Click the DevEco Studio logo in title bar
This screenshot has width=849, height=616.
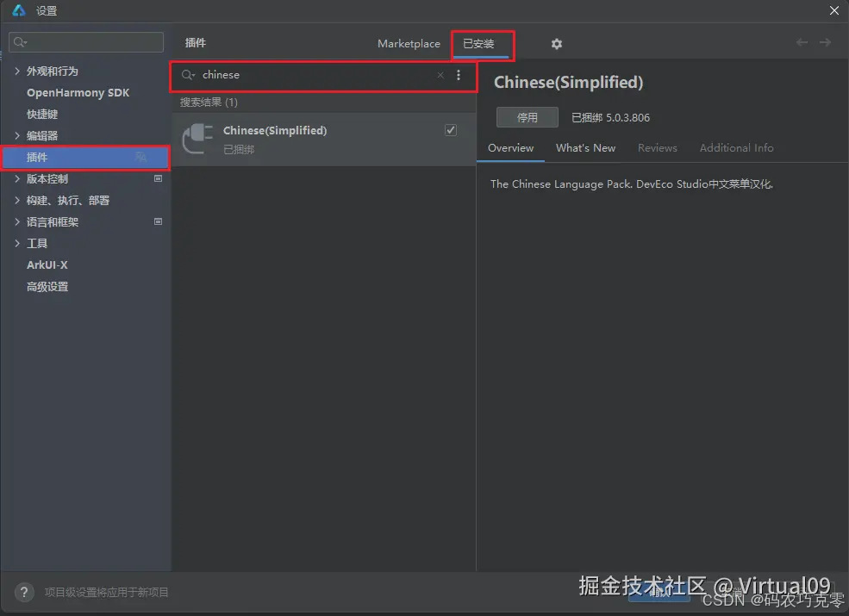[x=19, y=10]
